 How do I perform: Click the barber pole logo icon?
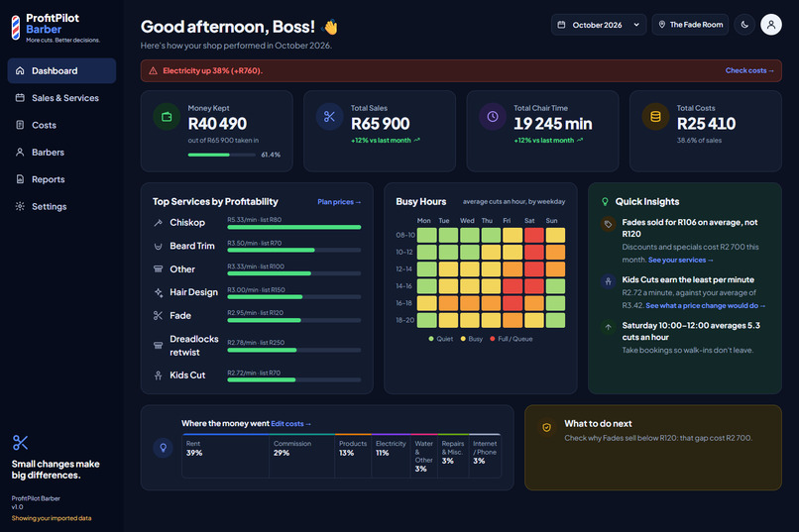pyautogui.click(x=16, y=28)
